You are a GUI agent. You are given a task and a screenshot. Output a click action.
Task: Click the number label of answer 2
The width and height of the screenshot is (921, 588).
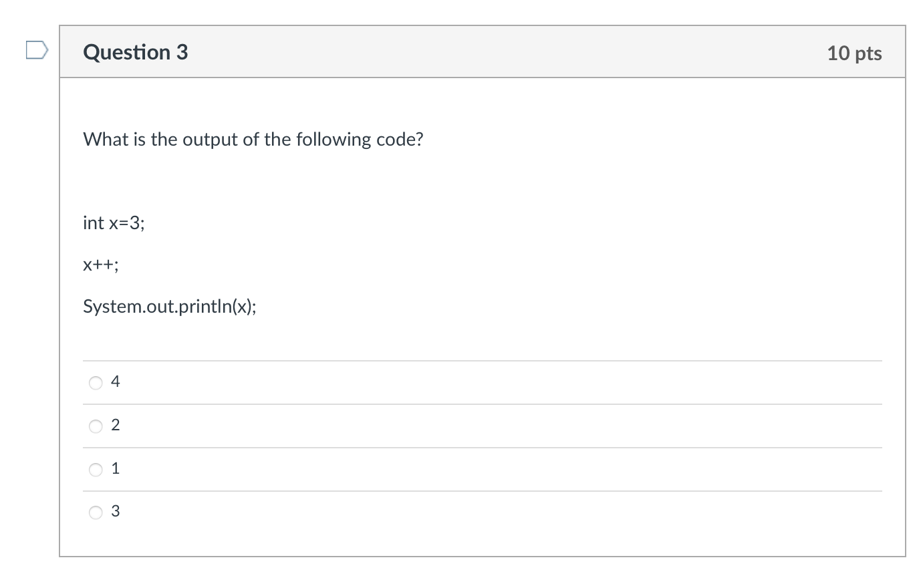coord(116,425)
